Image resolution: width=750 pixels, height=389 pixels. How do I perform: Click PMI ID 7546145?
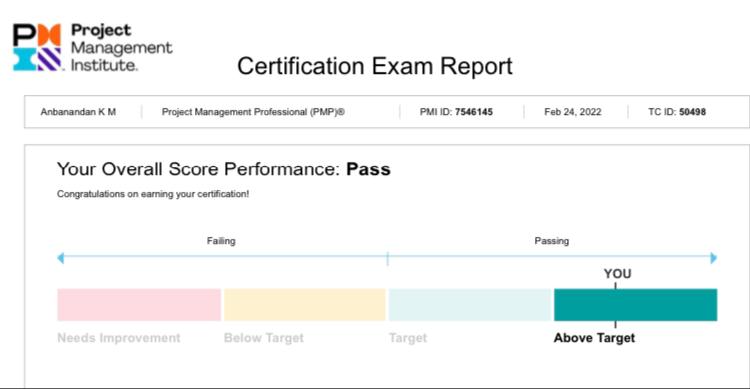click(x=456, y=112)
